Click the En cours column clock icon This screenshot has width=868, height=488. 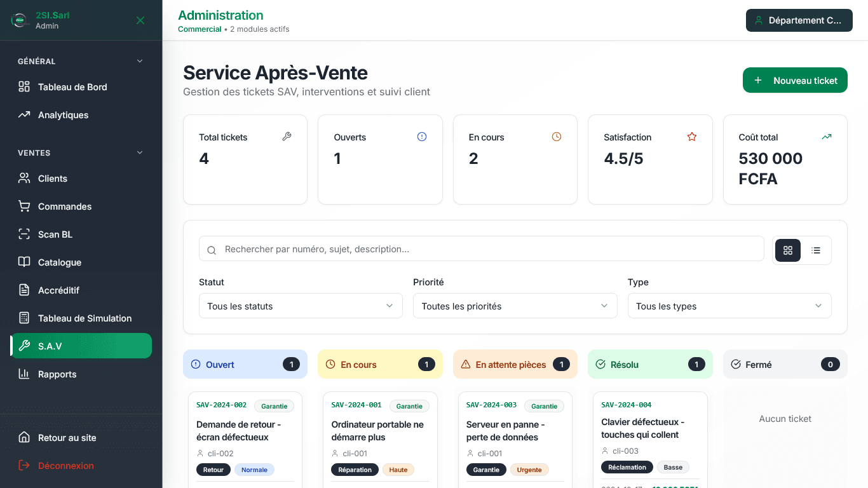(x=330, y=364)
